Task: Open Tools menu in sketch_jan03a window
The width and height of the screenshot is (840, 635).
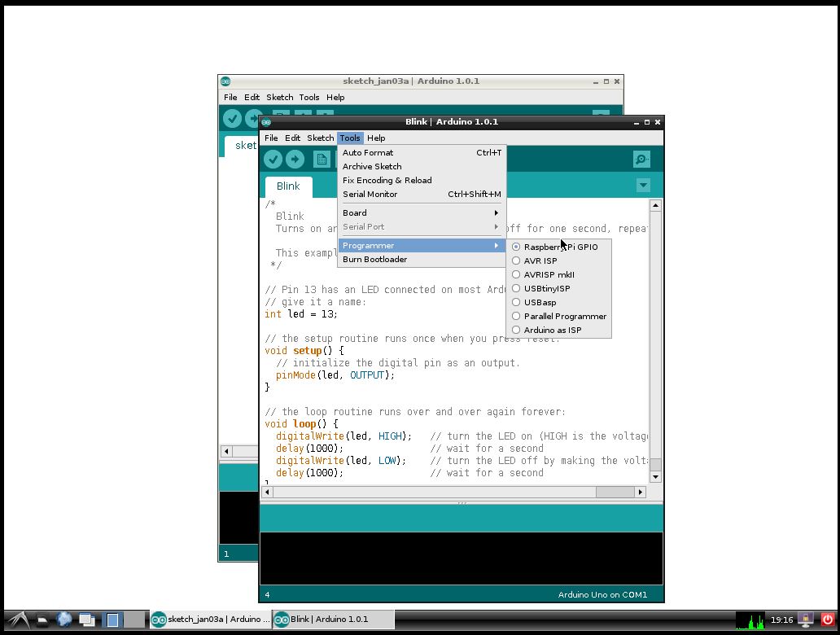Action: pos(309,98)
